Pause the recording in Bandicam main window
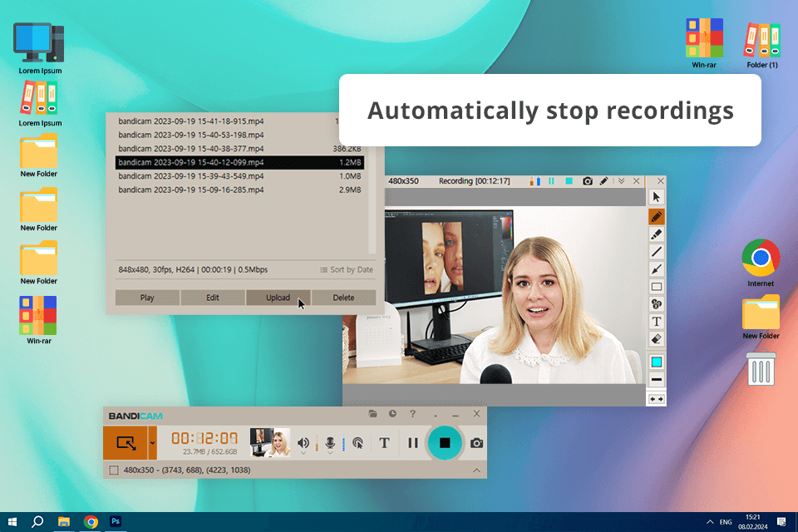 point(413,443)
